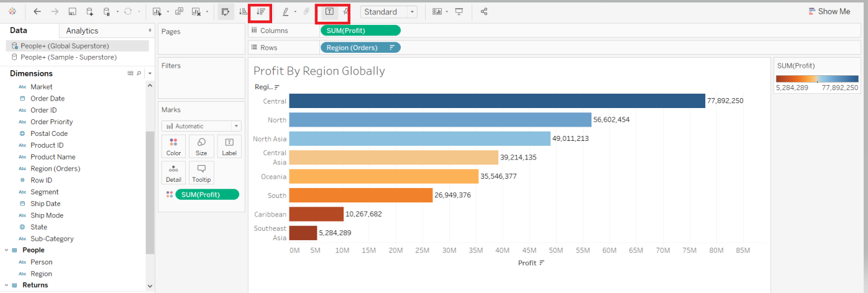Screen dimensions: 868x293
Task: Click the Fix Axes pin icon
Action: pyautogui.click(x=345, y=11)
